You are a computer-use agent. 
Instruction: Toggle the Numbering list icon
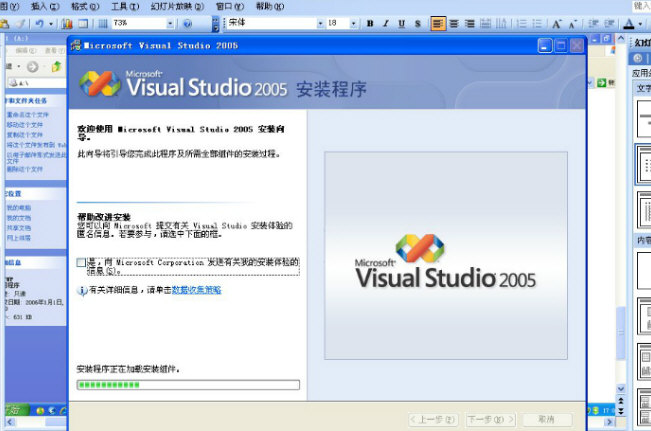(x=521, y=24)
